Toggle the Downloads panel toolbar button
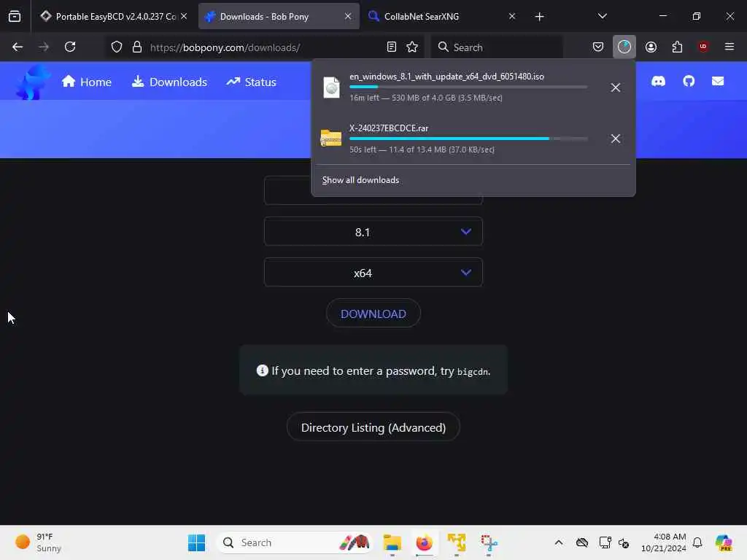This screenshot has width=747, height=560. [624, 47]
